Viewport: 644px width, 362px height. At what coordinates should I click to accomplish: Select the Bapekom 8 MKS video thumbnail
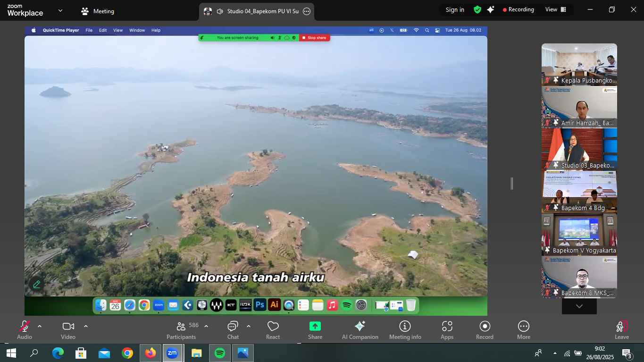point(579,277)
